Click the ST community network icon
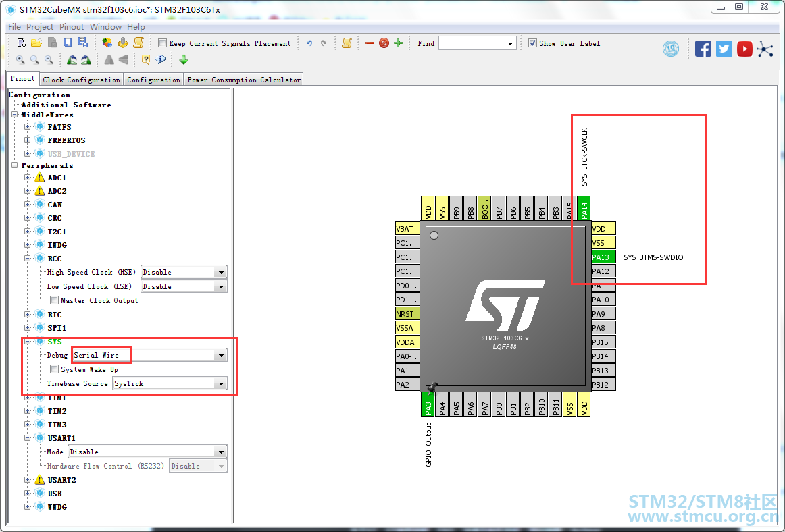Screen dimensions: 785x532 pyautogui.click(x=765, y=49)
